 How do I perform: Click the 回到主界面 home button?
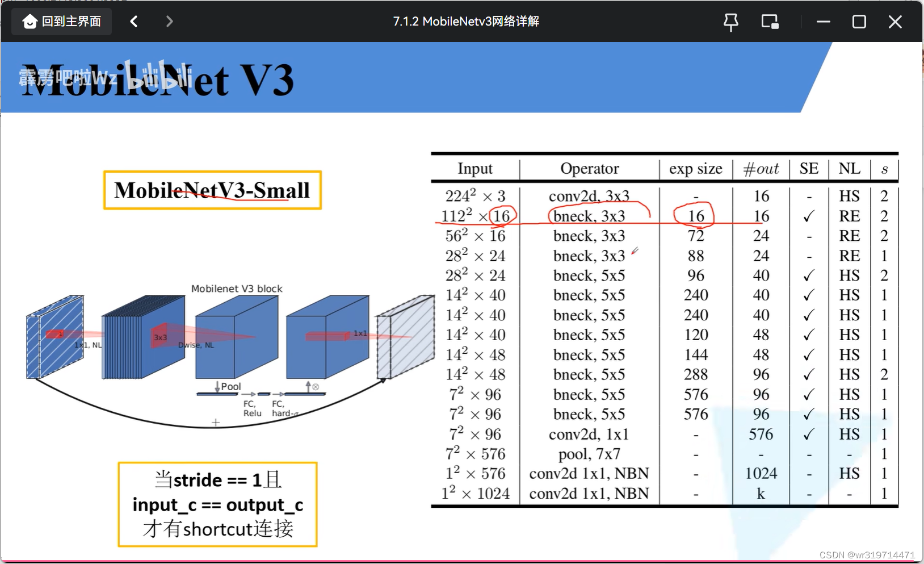coord(61,22)
